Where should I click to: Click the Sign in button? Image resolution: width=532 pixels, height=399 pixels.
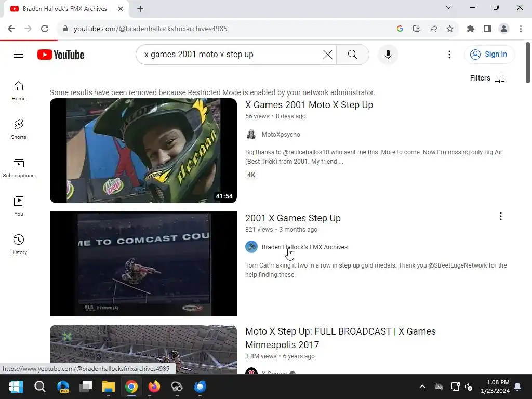pos(489,54)
